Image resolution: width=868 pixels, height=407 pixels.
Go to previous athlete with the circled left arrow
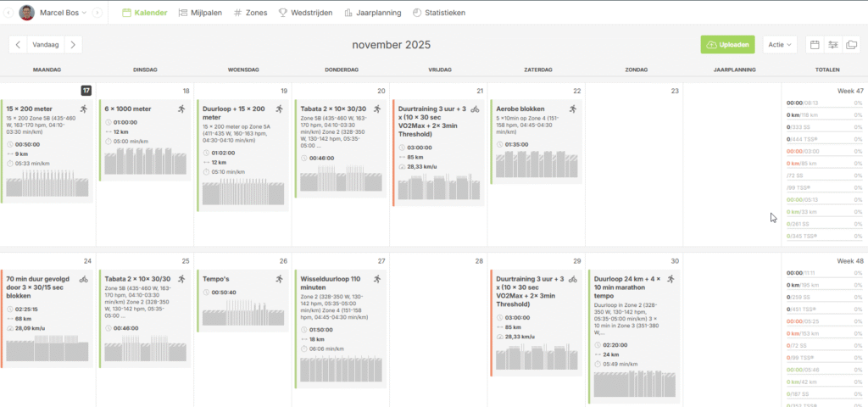point(9,13)
